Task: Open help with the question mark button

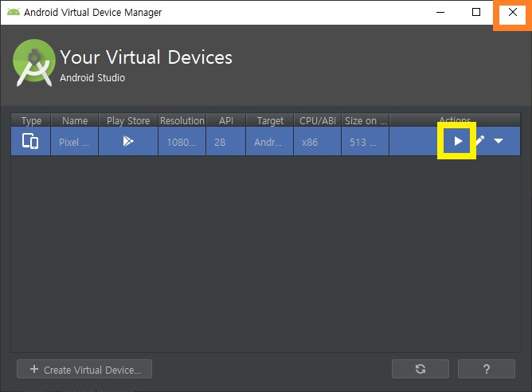Action: [x=486, y=369]
